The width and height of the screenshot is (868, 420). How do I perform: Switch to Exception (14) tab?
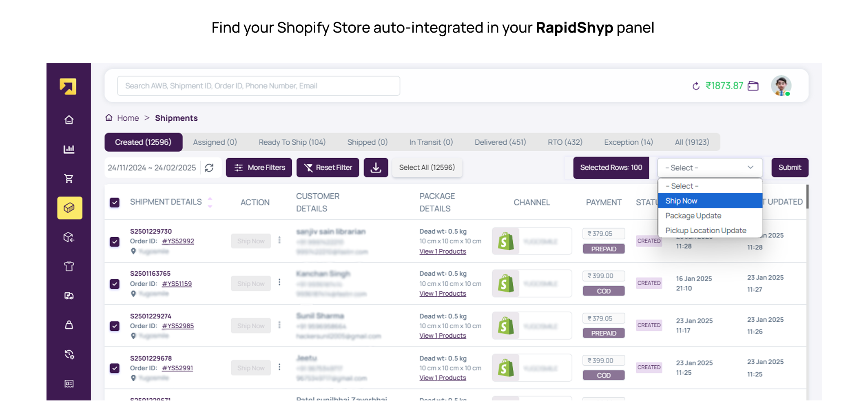[x=629, y=142]
